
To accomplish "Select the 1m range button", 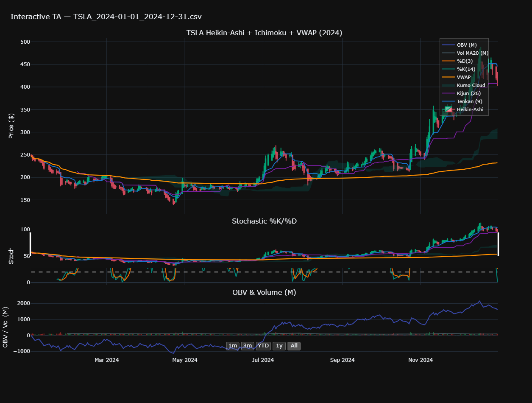I will click(233, 346).
